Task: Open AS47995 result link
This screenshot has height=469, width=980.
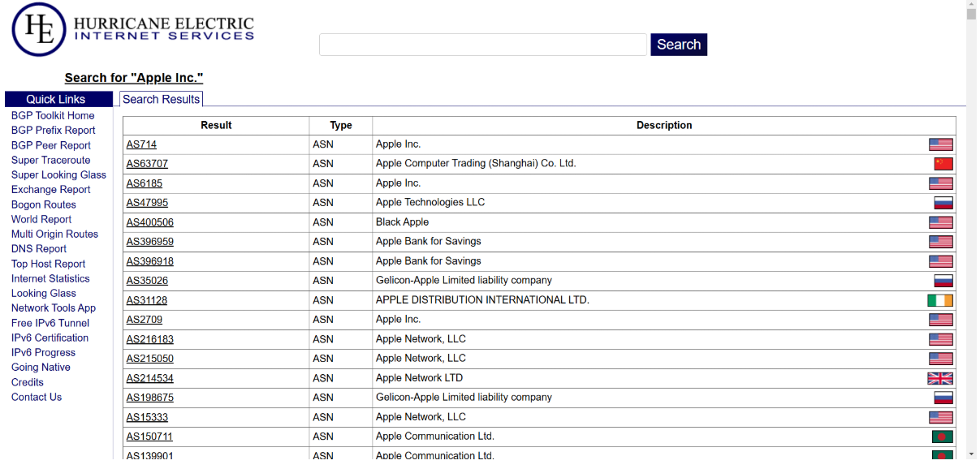Action: point(147,203)
